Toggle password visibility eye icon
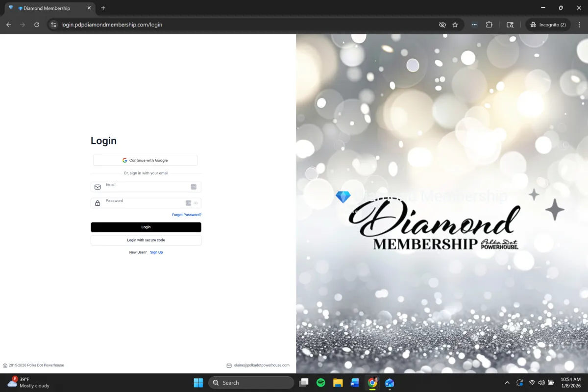Screen dimensions: 588x392 pyautogui.click(x=196, y=203)
